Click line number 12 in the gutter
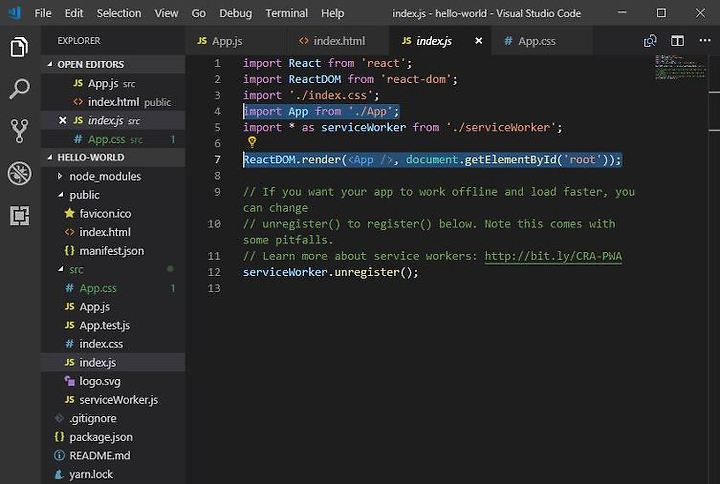720x484 pixels. coord(214,272)
